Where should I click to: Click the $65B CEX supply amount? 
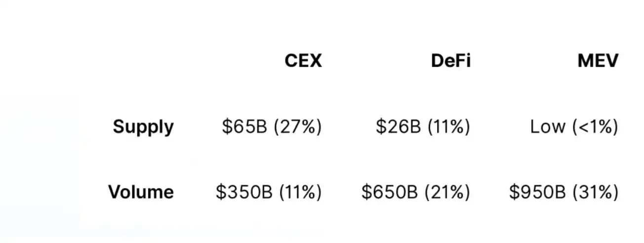click(x=244, y=127)
